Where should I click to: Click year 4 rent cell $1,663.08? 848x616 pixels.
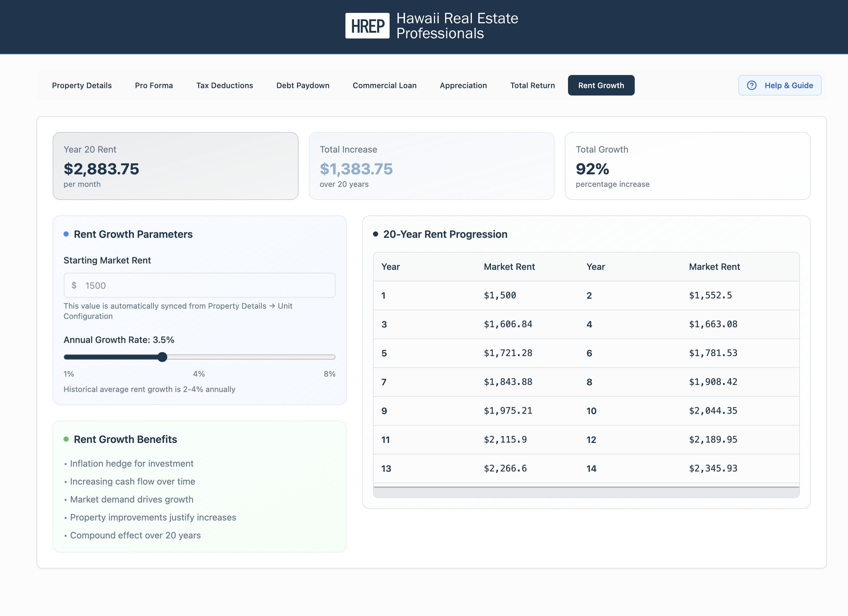(x=713, y=324)
